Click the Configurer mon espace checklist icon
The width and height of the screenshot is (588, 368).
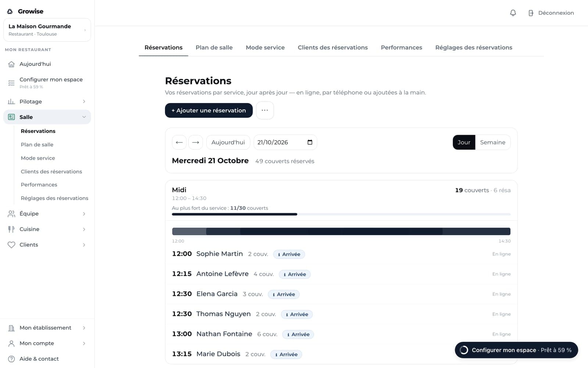[11, 83]
